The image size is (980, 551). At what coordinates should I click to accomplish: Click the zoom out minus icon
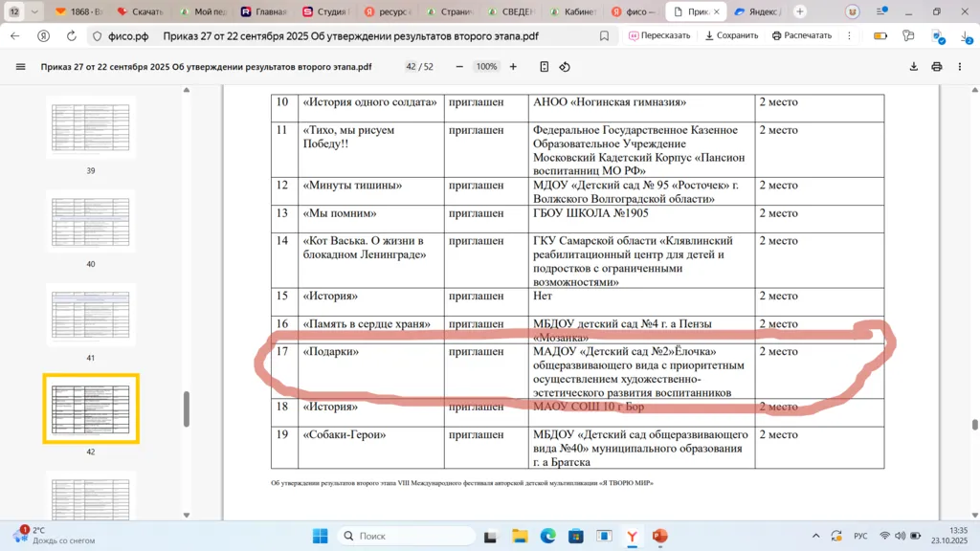click(x=459, y=67)
